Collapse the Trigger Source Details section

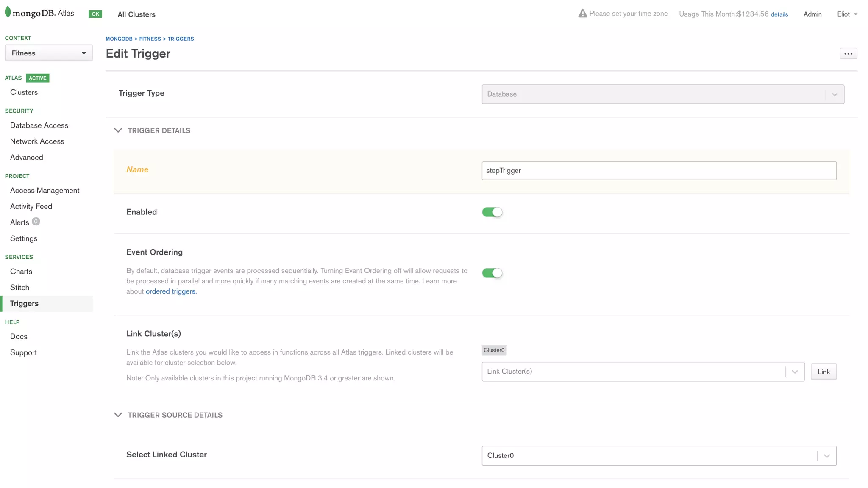click(118, 415)
